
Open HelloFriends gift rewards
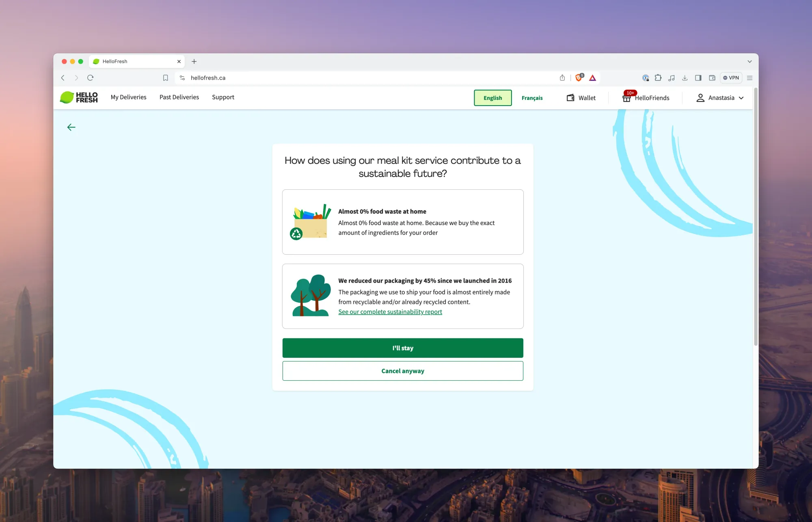[646, 97]
